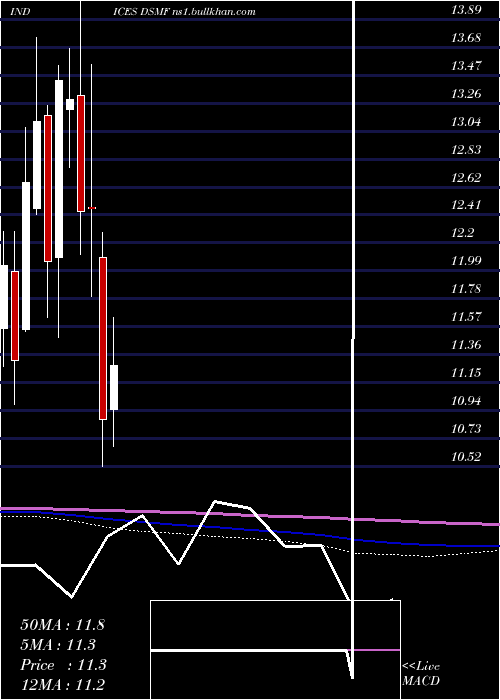The height and width of the screenshot is (700, 500).
Task: Click the 12.41 price axis label
Action: coord(466,206)
